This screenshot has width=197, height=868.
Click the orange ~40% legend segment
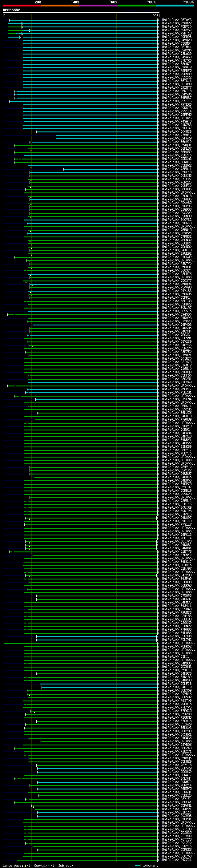60,6
